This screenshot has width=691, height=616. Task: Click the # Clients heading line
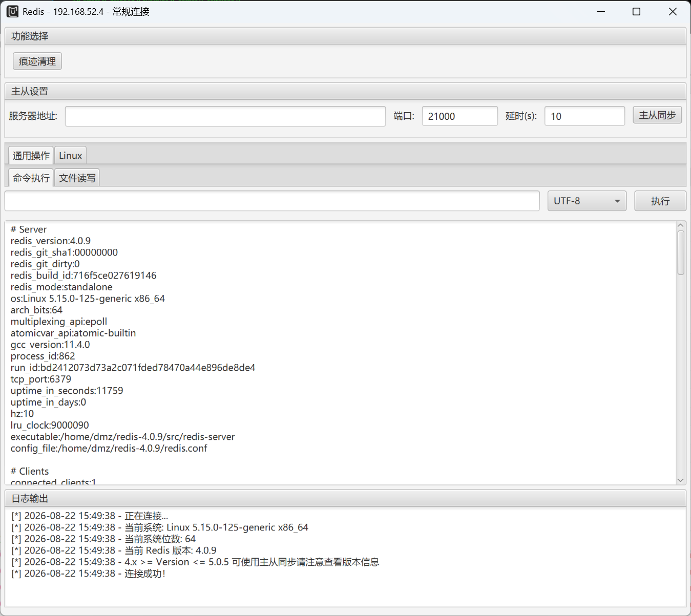30,472
